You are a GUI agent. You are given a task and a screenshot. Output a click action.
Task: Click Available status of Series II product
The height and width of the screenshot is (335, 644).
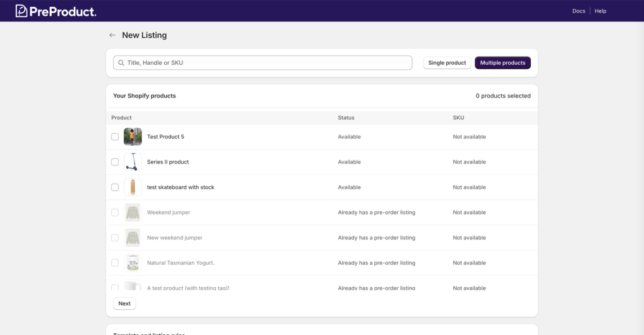[349, 162]
